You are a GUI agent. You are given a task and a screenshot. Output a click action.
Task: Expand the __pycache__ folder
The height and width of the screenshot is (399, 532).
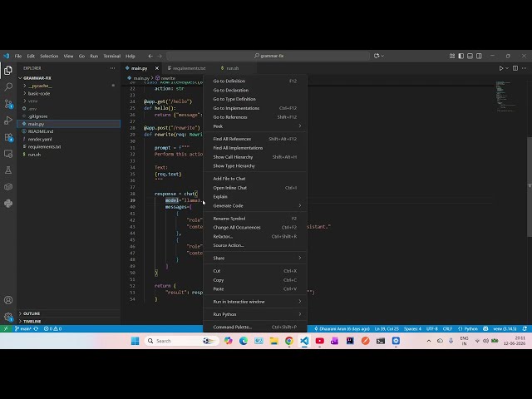coord(40,86)
